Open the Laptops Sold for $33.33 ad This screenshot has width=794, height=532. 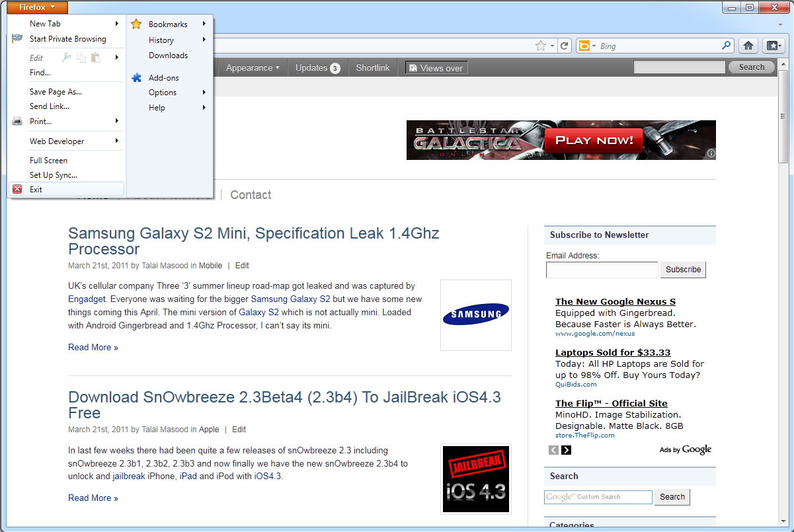pyautogui.click(x=613, y=352)
